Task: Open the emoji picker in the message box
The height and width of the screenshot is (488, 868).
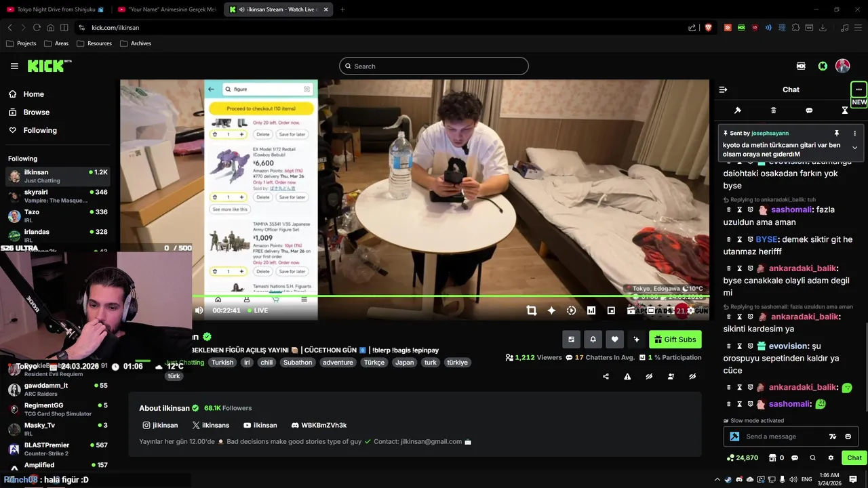Action: (x=848, y=436)
